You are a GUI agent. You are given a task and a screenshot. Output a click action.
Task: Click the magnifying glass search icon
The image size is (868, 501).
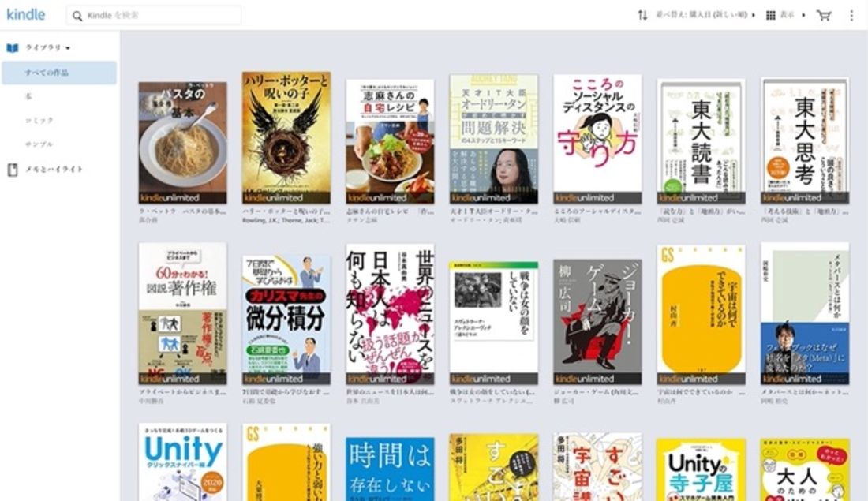[77, 14]
